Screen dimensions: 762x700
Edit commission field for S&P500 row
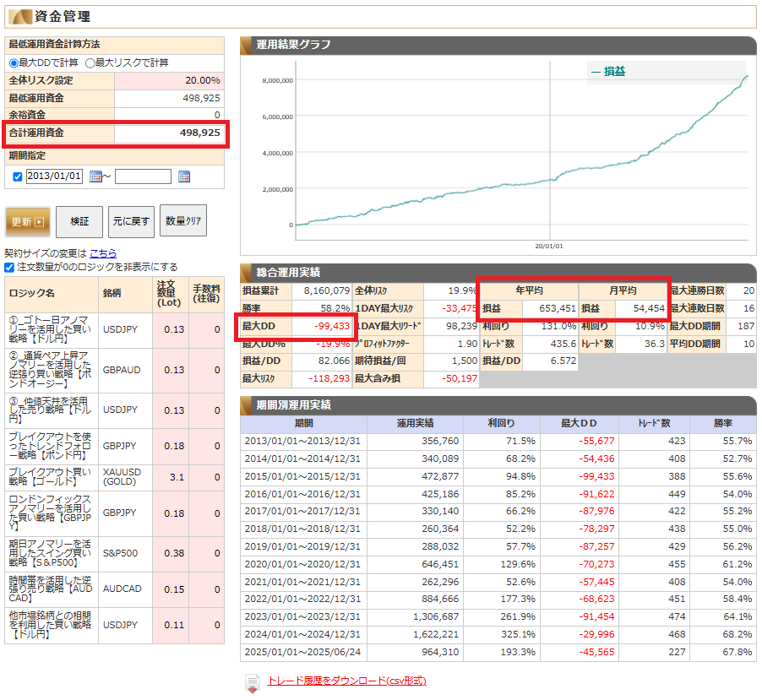(206, 553)
